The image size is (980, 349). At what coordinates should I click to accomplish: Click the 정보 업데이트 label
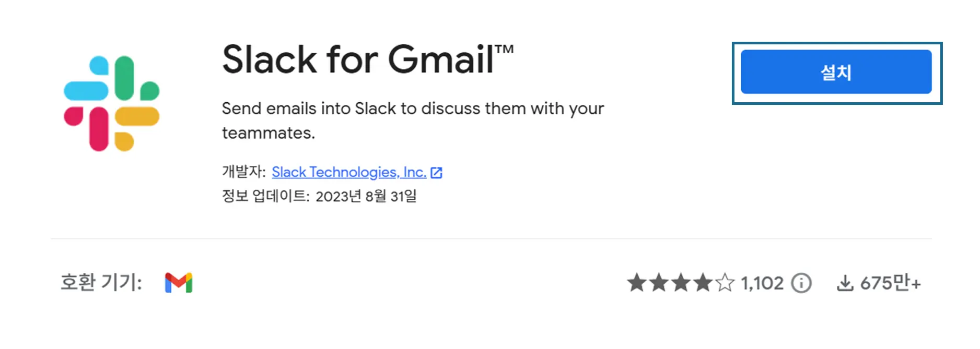[265, 196]
